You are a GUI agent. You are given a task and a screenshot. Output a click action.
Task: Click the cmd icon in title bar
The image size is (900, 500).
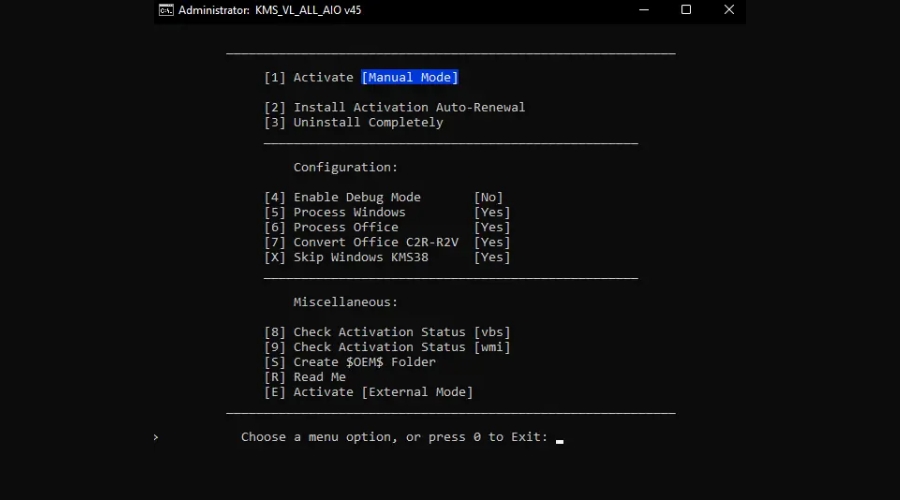[166, 10]
